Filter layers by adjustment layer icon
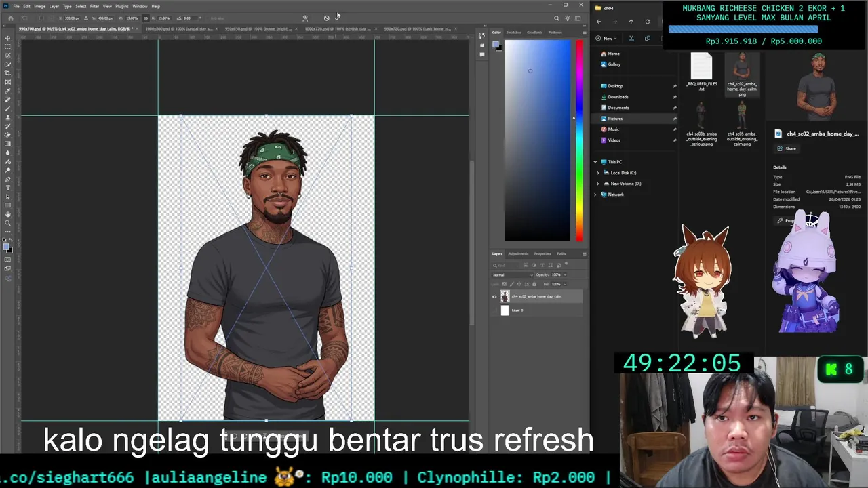Viewport: 868px width, 488px height. [x=534, y=265]
